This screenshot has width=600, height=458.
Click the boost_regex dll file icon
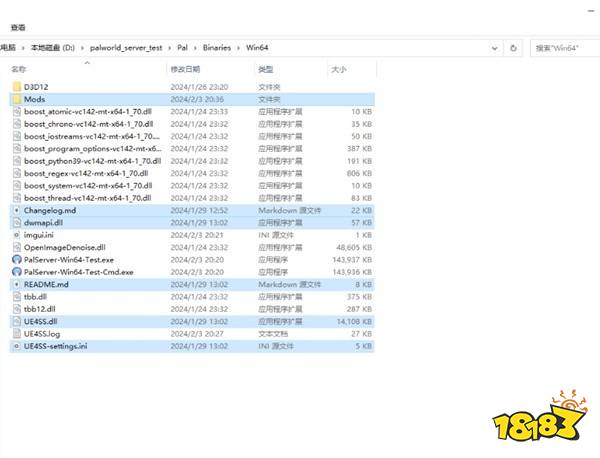[x=16, y=173]
